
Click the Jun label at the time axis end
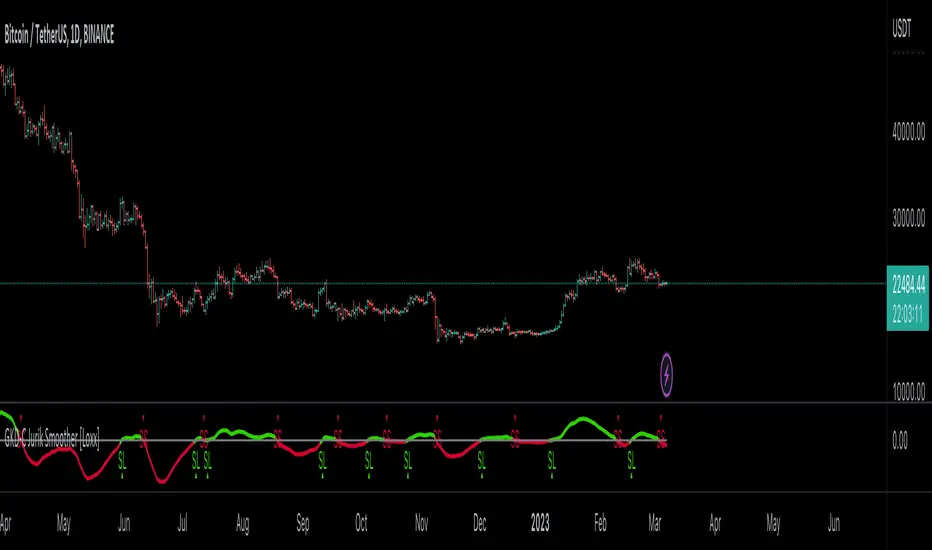pos(834,523)
